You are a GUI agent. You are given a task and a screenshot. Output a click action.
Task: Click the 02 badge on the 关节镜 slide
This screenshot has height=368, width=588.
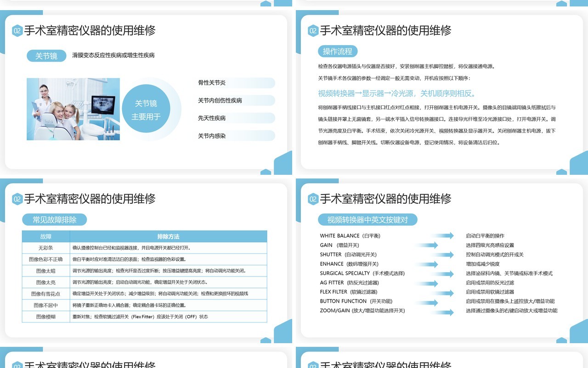pyautogui.click(x=17, y=31)
